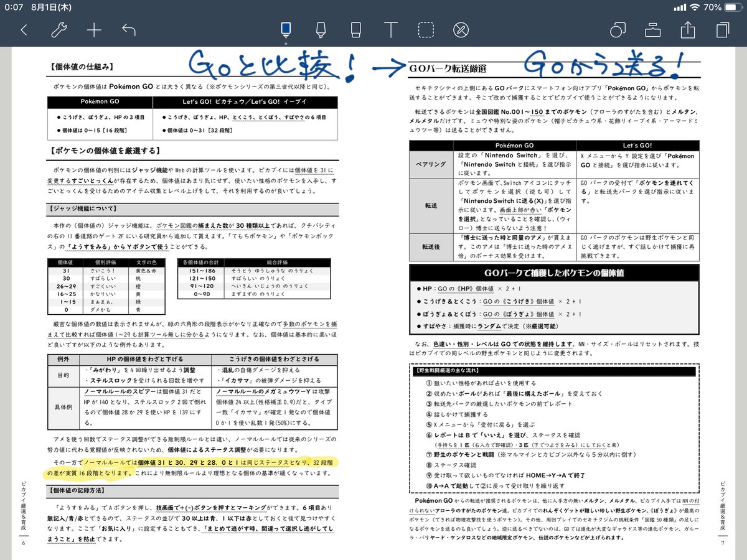Select the Highlighter tool
This screenshot has width=747, height=560.
pos(321,29)
